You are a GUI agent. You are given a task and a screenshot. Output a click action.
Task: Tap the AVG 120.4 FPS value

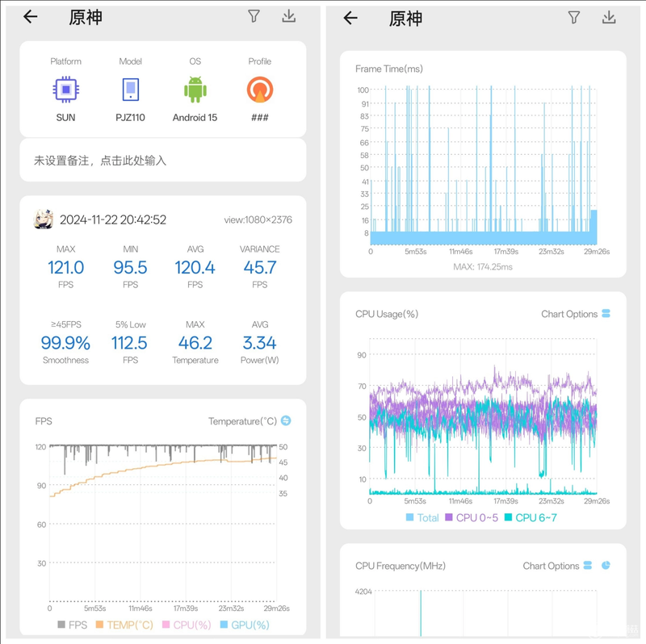point(195,267)
